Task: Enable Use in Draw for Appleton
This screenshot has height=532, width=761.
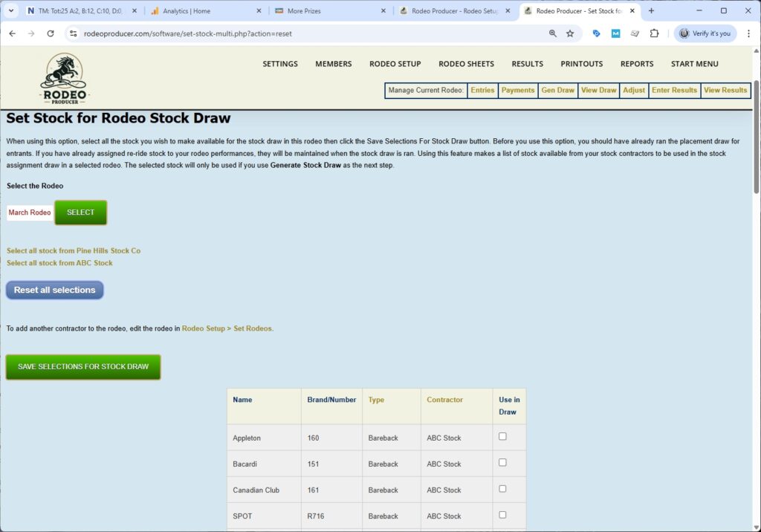Action: click(x=501, y=437)
